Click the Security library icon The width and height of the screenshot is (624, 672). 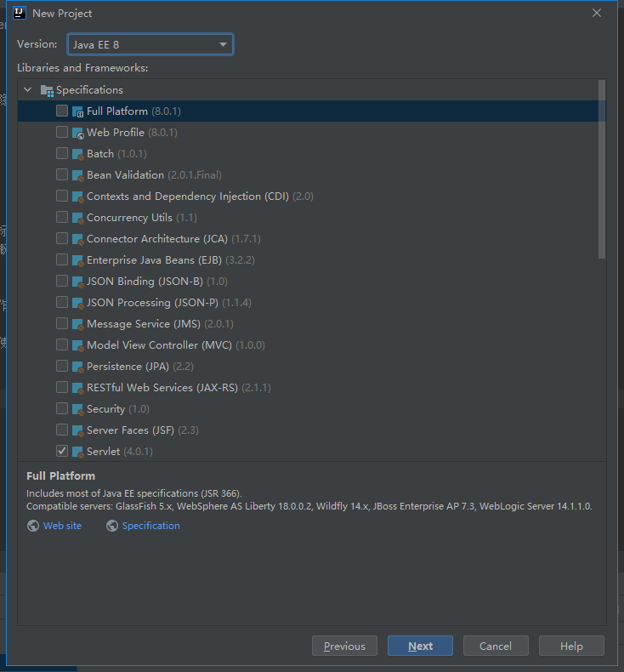pyautogui.click(x=77, y=409)
